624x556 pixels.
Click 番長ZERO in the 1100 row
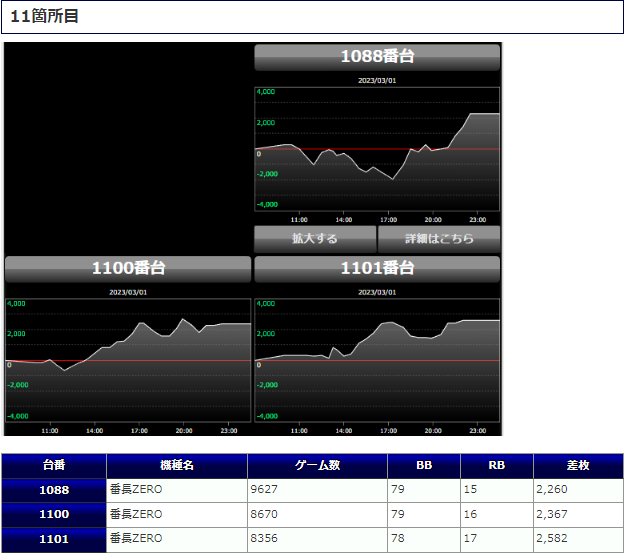[x=136, y=515]
